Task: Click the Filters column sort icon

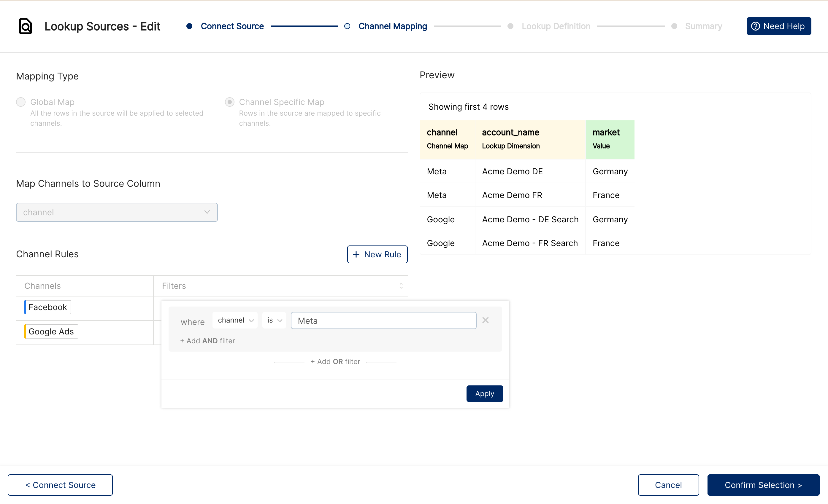Action: click(x=401, y=286)
